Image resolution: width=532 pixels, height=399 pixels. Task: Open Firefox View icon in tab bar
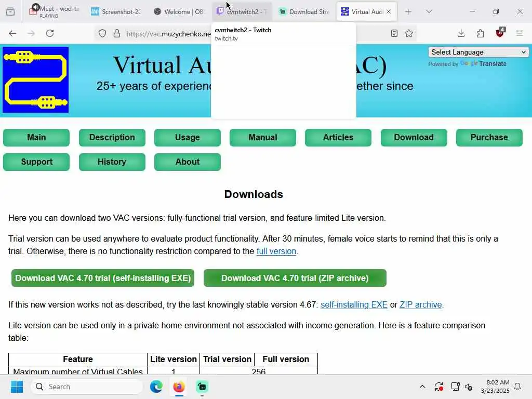click(x=10, y=11)
